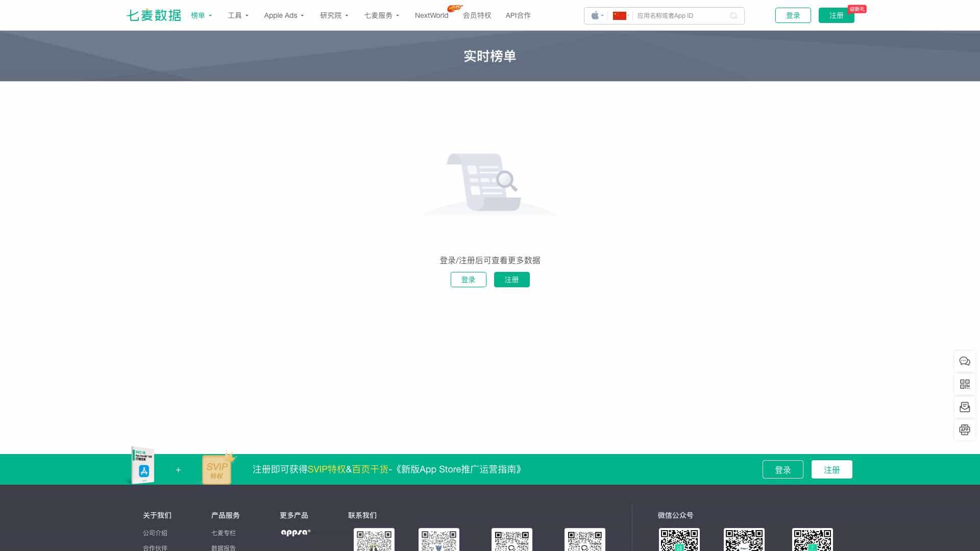Open the API合作 menu item
Image resolution: width=980 pixels, height=551 pixels.
coord(518,15)
